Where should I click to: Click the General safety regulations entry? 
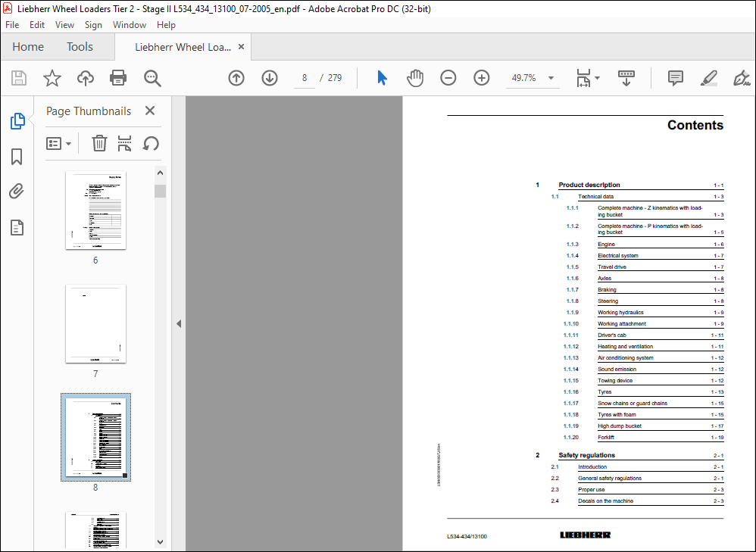point(610,479)
